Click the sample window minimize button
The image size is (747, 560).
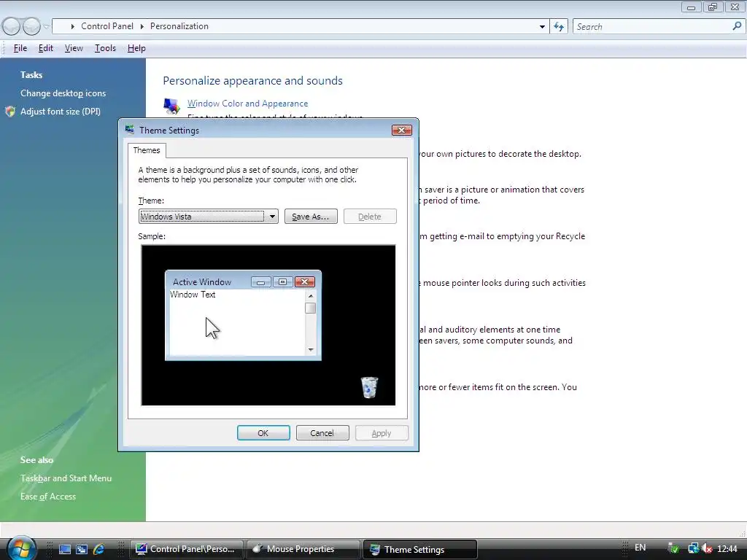click(261, 282)
